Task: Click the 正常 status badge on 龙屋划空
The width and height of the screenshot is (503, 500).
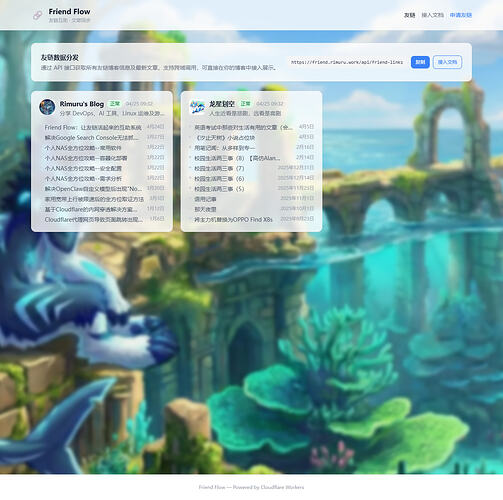Action: pos(245,104)
